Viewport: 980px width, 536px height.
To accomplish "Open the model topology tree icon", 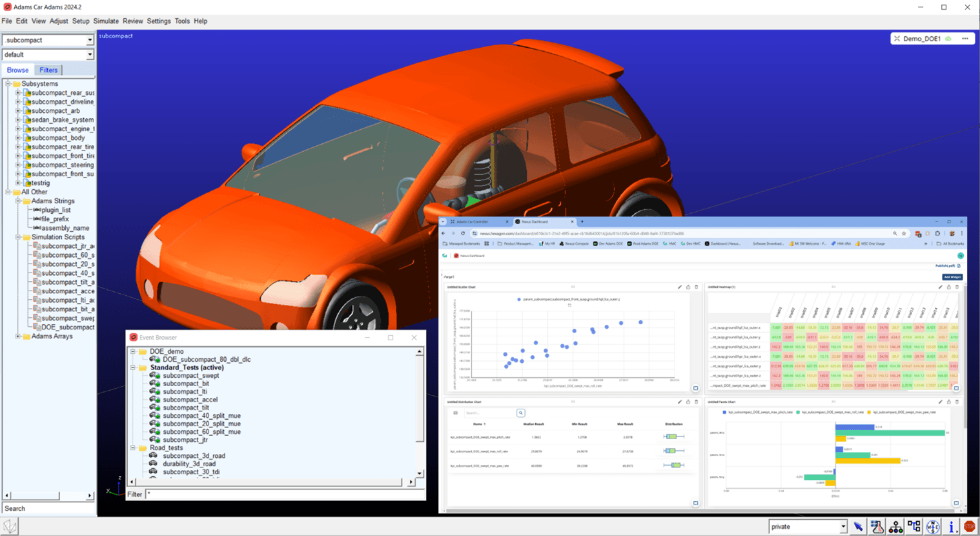I will point(895,526).
